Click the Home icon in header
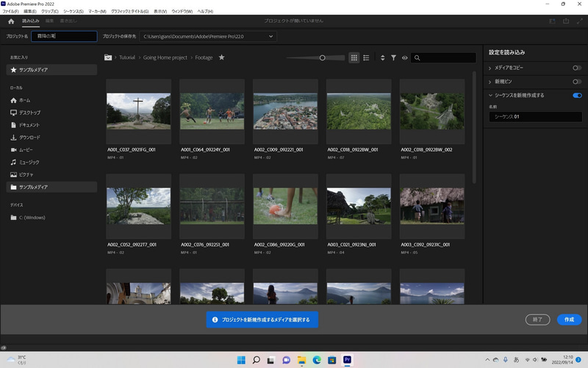Screen dimensions: 588x368 point(11,21)
